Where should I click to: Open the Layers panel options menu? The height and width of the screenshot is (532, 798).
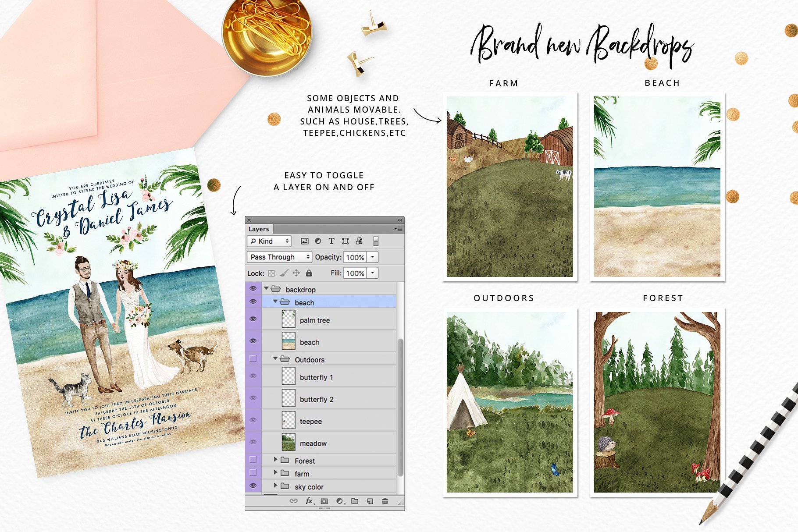click(398, 229)
